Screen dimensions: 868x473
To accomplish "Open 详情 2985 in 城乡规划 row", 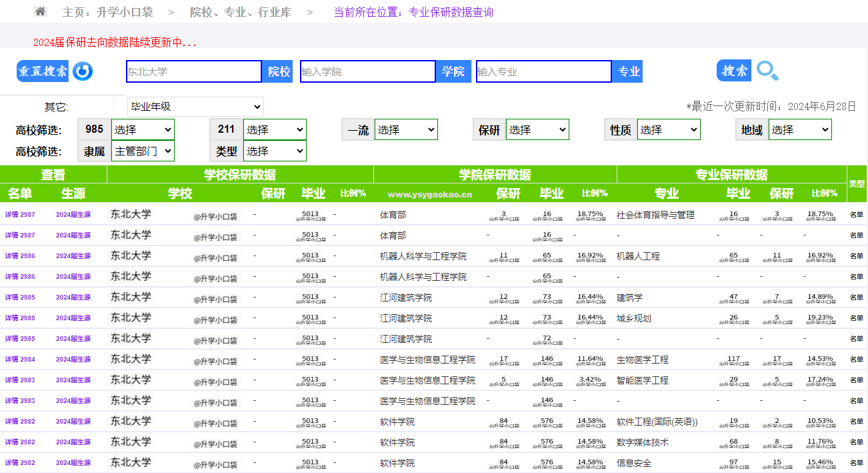I will pyautogui.click(x=20, y=318).
